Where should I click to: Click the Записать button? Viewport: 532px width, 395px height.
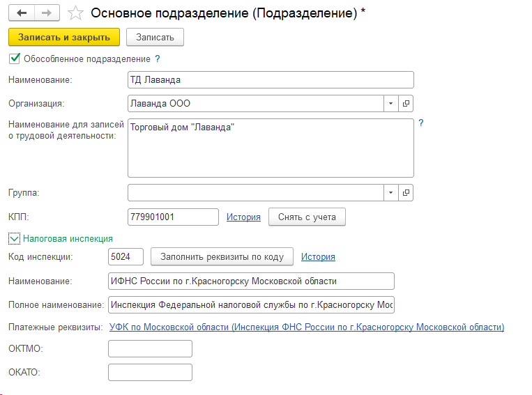[x=155, y=37]
